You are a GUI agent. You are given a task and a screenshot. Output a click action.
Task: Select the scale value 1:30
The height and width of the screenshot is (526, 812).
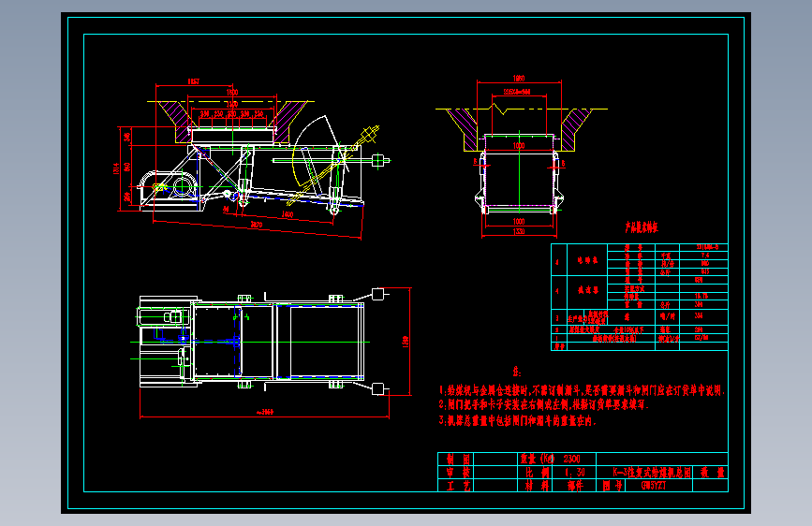(575, 472)
